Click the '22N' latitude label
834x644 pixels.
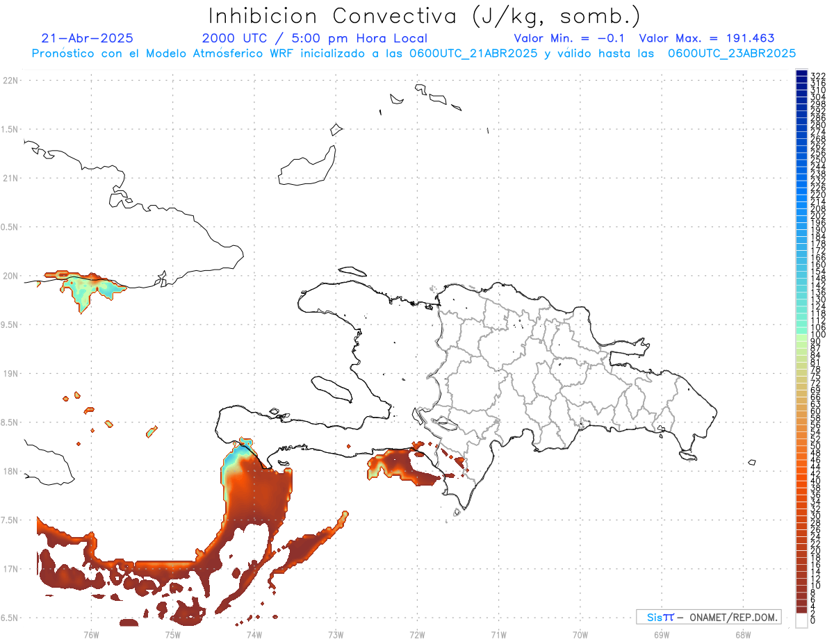coord(11,81)
